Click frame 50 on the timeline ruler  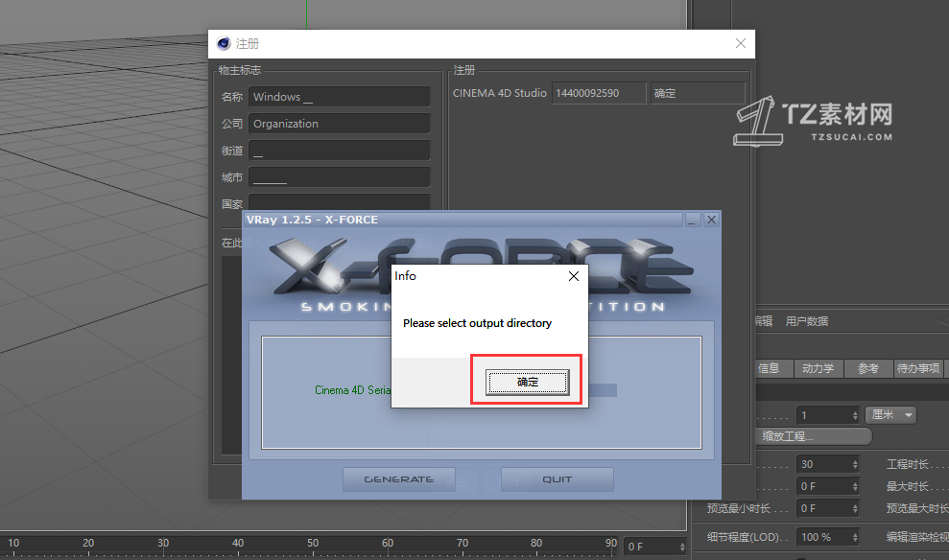pyautogui.click(x=313, y=543)
